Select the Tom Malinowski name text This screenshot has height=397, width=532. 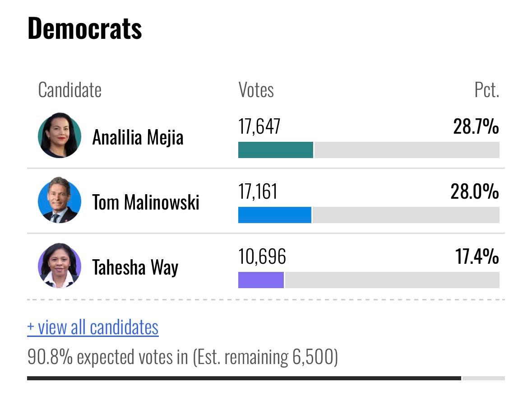[x=146, y=202]
